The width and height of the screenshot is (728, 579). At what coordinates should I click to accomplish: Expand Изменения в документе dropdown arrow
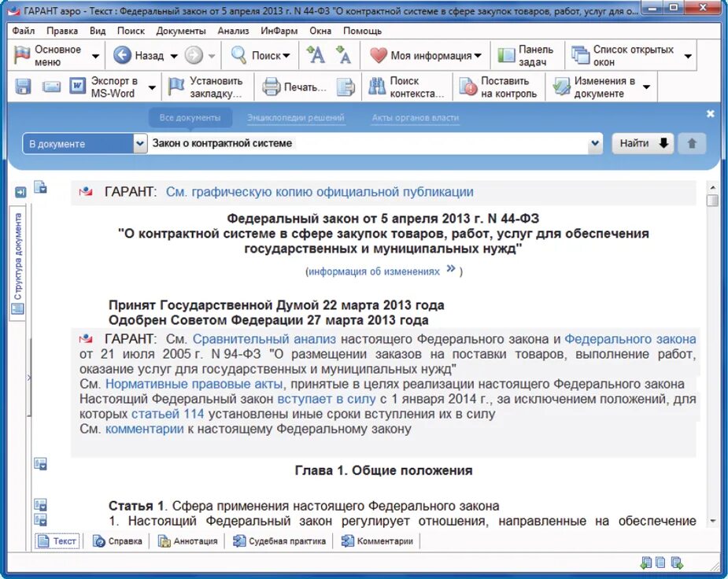646,87
